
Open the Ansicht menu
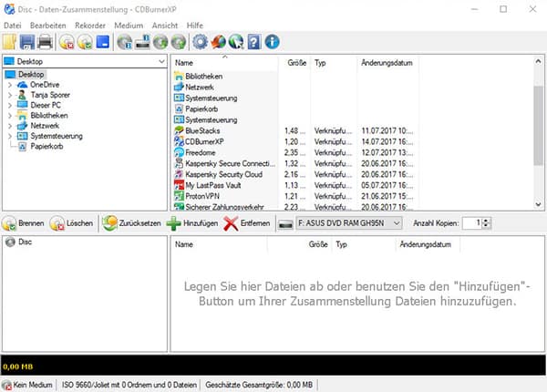[x=165, y=26]
